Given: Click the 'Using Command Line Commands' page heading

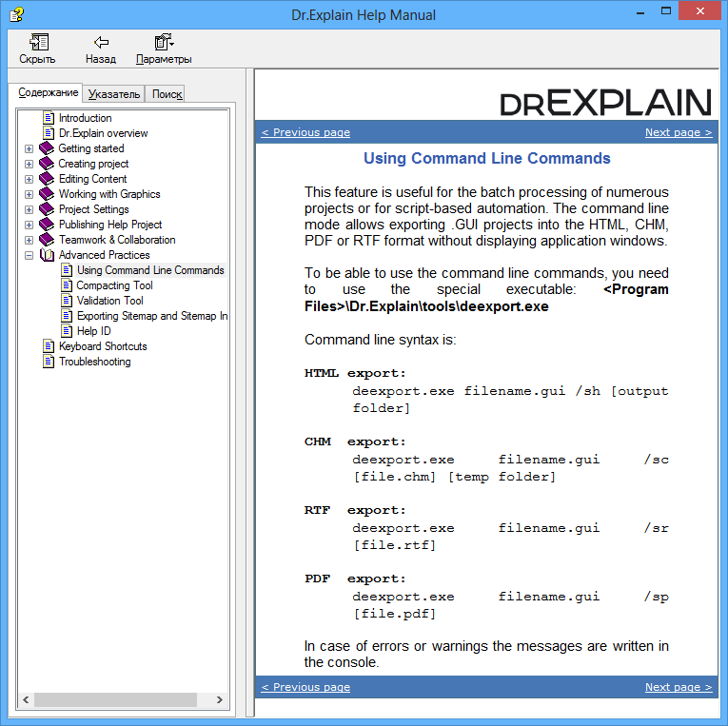Looking at the screenshot, I should tap(486, 158).
